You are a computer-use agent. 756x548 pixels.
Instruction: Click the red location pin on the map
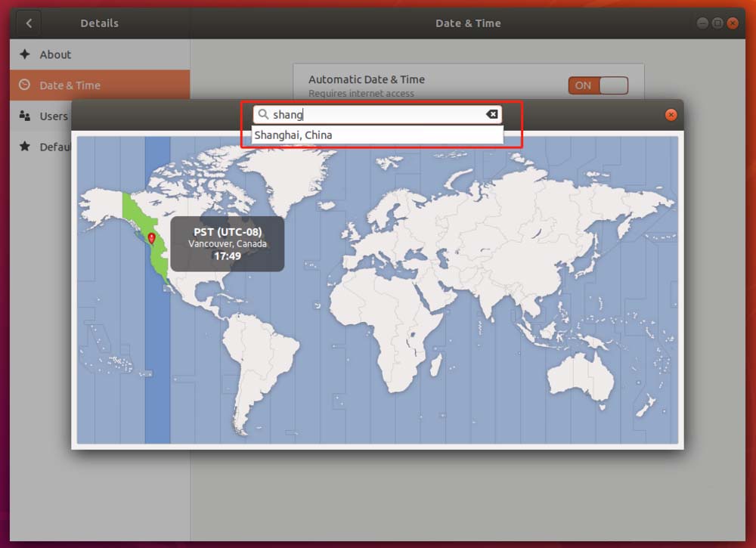coord(152,237)
